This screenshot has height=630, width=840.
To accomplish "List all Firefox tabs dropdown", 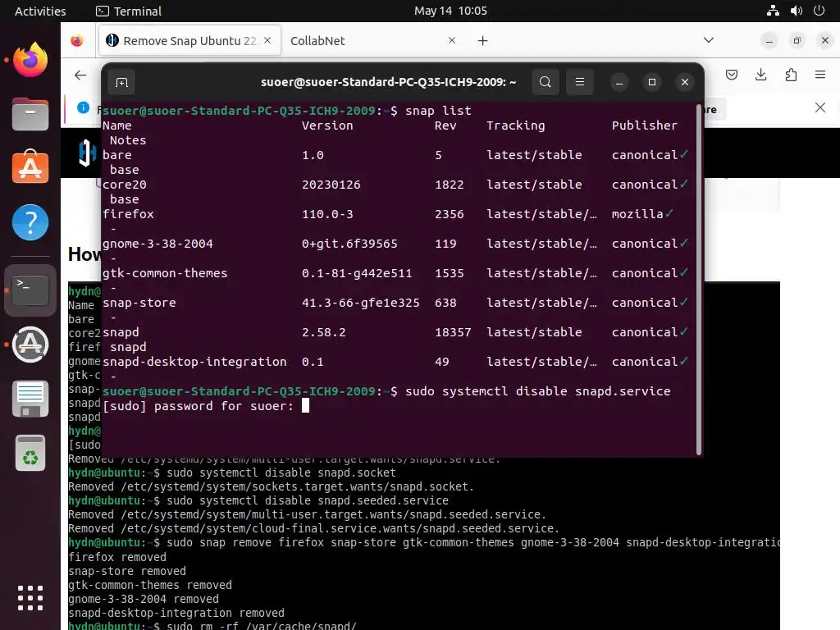I will [708, 40].
